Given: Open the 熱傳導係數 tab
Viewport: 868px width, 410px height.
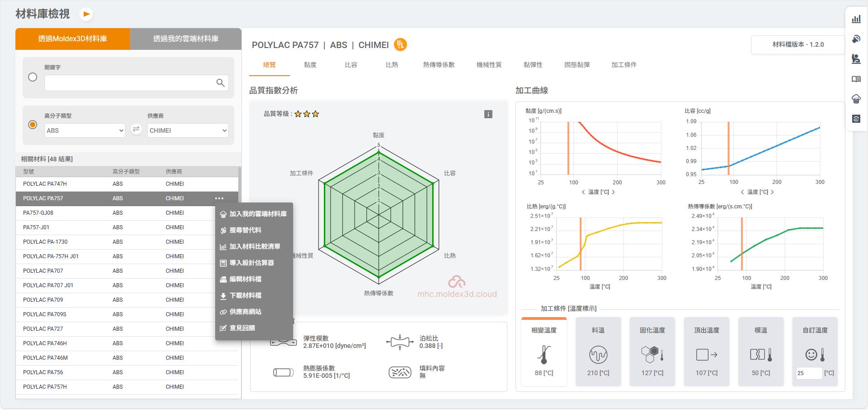Looking at the screenshot, I should (x=439, y=65).
